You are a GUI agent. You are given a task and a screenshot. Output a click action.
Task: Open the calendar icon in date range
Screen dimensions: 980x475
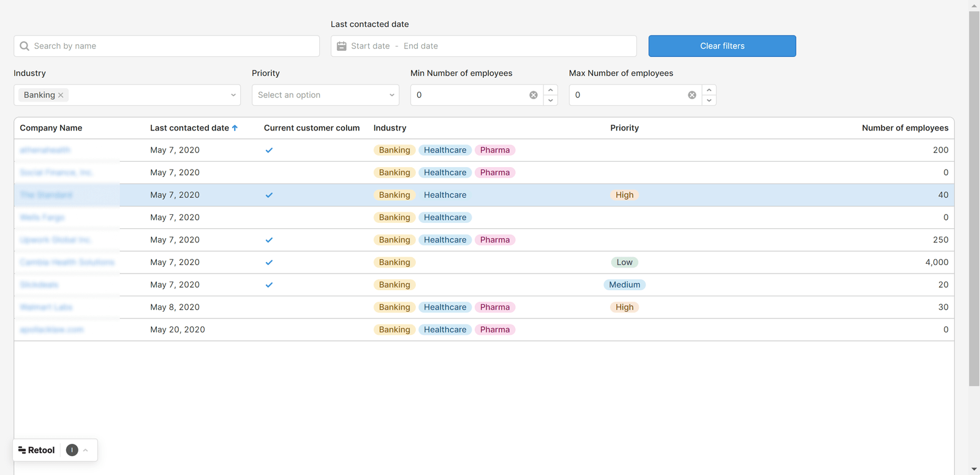[x=342, y=46]
